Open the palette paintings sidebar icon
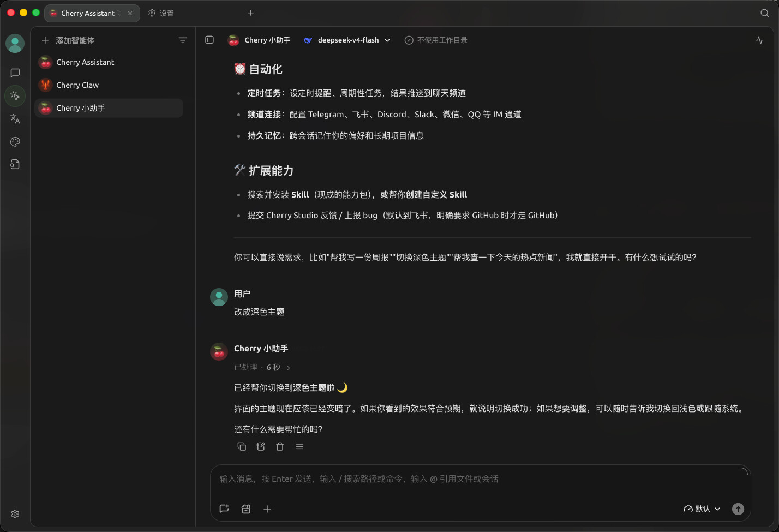This screenshot has width=779, height=532. point(15,142)
